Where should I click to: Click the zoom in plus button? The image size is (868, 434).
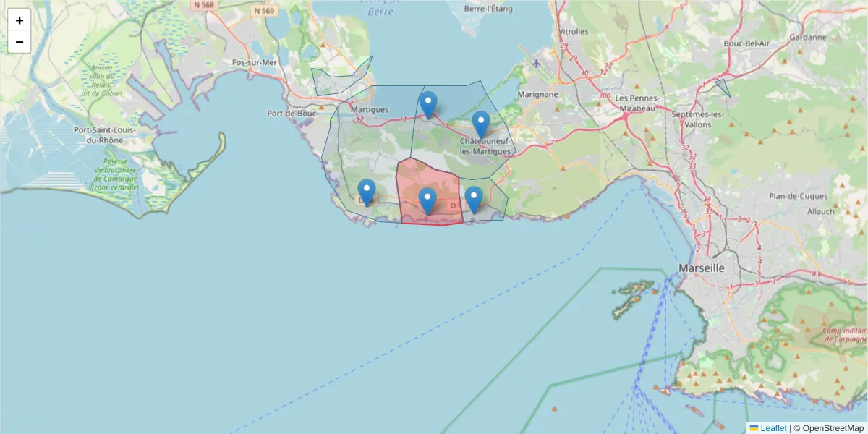tap(20, 20)
